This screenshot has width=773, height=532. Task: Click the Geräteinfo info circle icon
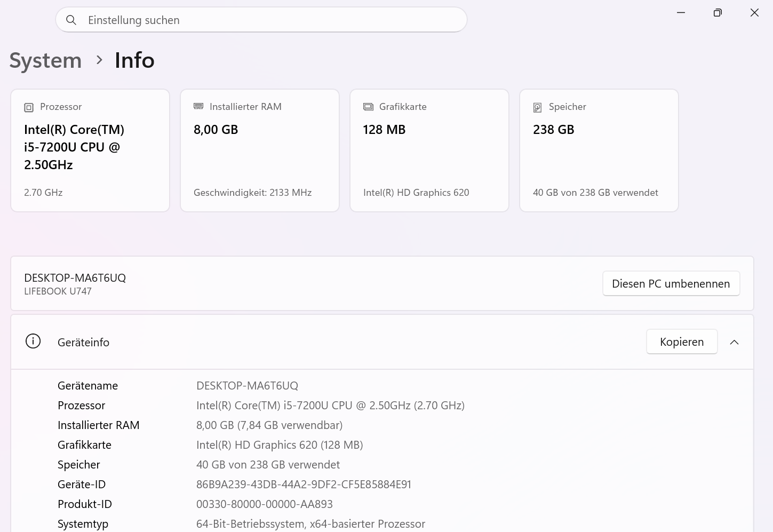tap(33, 342)
